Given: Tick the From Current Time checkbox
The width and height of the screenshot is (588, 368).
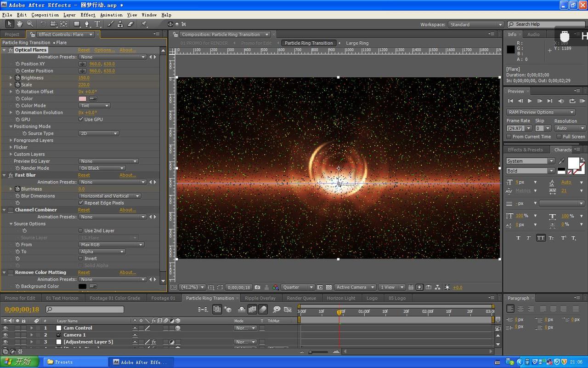Looking at the screenshot, I should [509, 137].
